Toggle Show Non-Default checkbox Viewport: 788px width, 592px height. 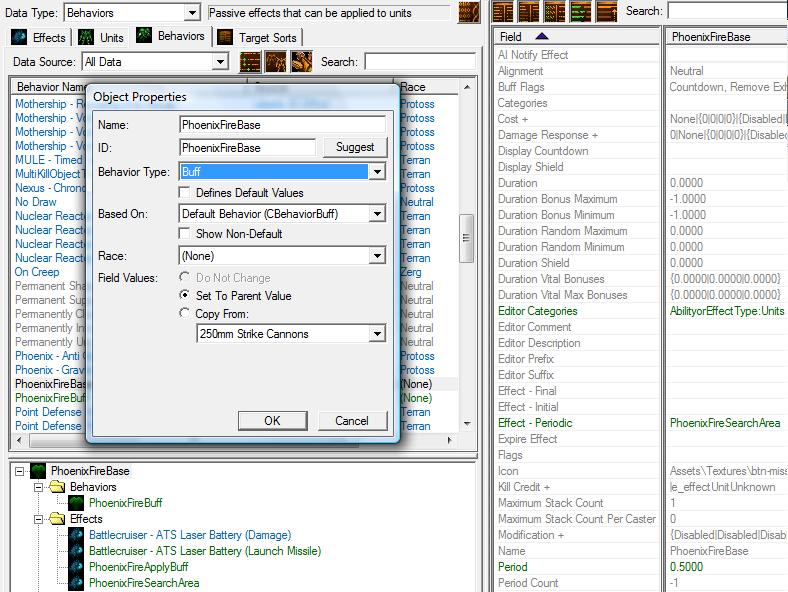[x=184, y=234]
